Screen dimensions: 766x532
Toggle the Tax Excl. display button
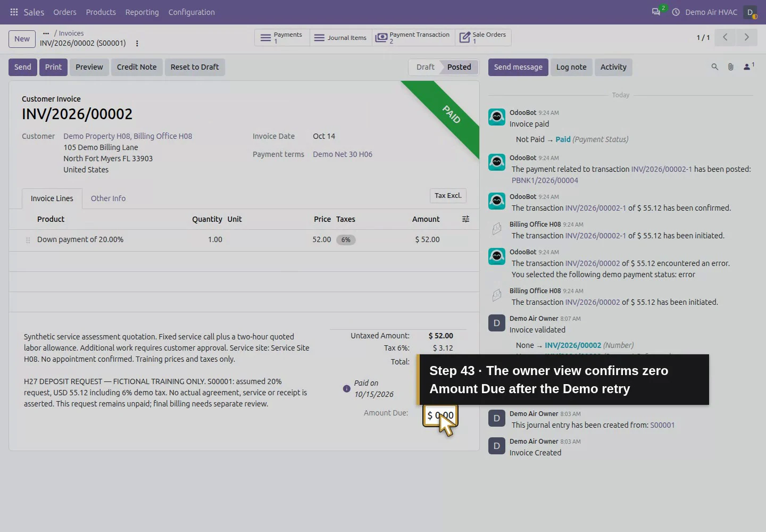448,196
